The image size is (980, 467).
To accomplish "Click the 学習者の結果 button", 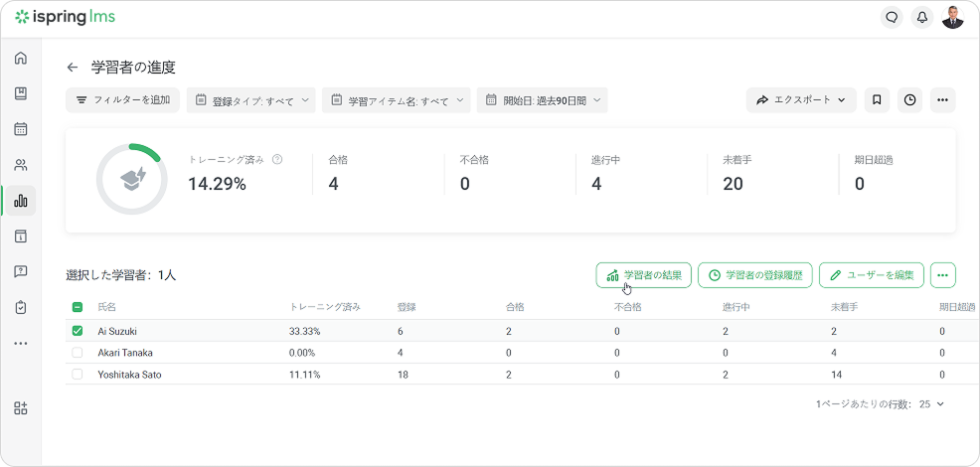I will click(x=643, y=275).
